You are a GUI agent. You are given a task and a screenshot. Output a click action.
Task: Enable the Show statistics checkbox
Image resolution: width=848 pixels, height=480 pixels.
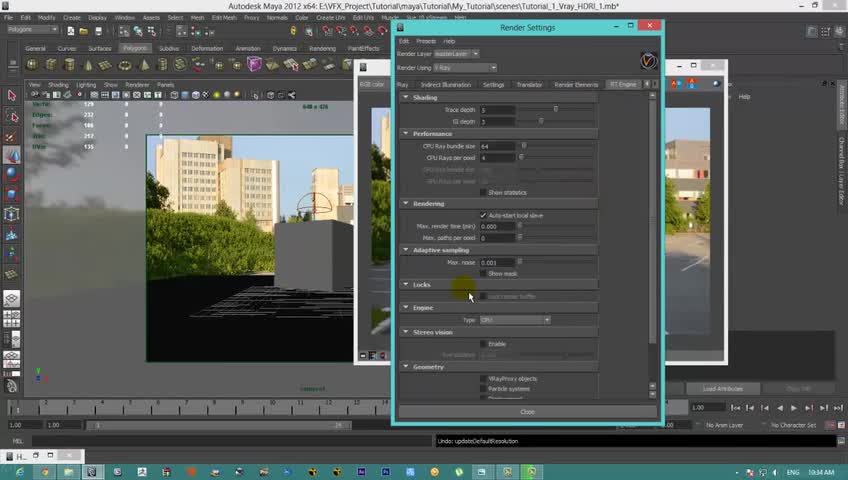coord(483,192)
